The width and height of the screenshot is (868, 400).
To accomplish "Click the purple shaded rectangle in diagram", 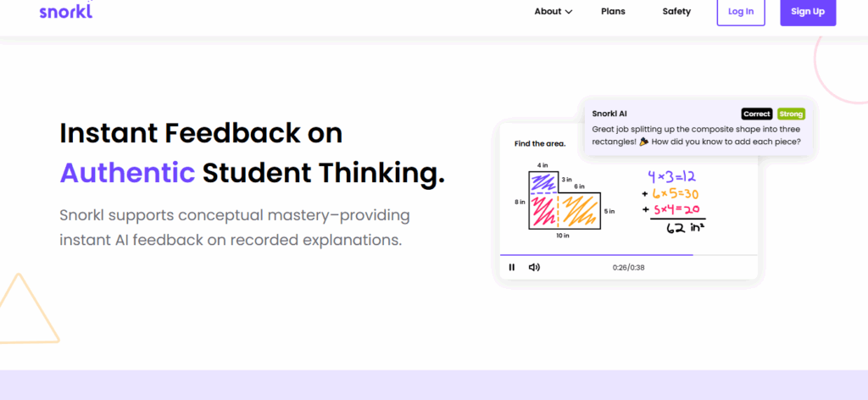I will pos(541,181).
